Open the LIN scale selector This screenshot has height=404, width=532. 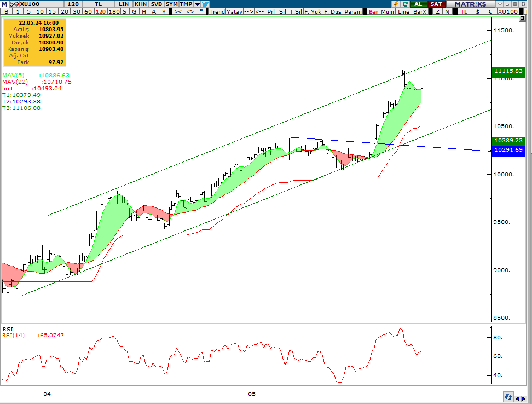point(124,4)
